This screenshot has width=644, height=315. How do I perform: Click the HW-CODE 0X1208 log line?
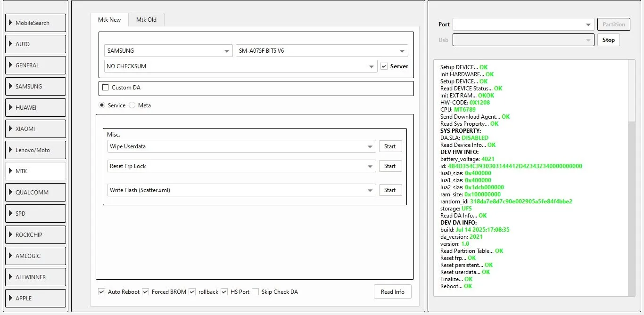(465, 103)
